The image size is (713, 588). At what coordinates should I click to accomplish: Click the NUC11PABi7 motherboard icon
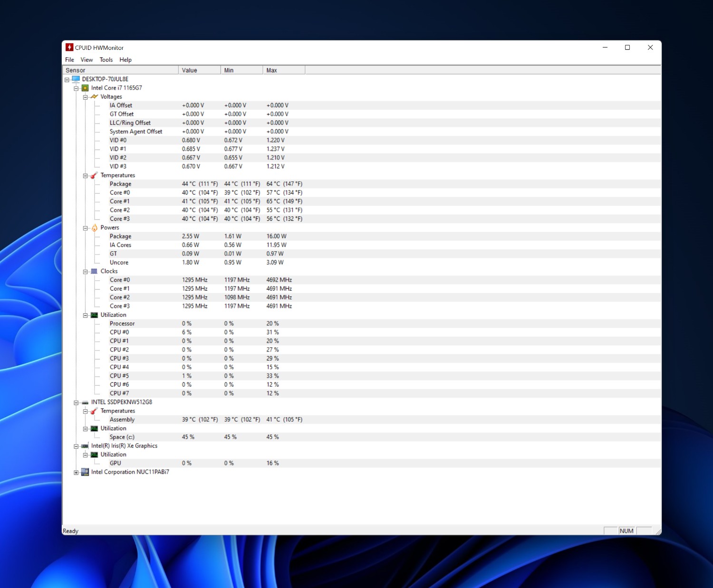pos(85,472)
